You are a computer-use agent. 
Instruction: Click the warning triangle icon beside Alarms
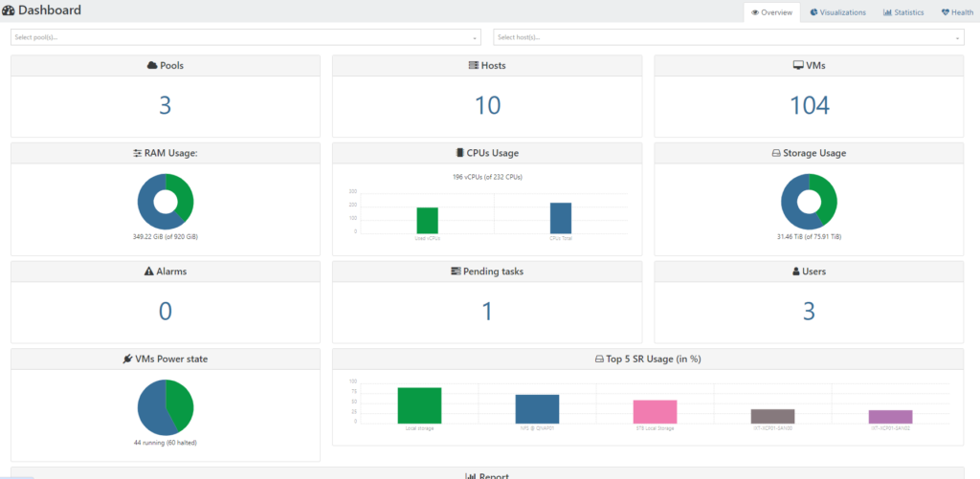148,272
